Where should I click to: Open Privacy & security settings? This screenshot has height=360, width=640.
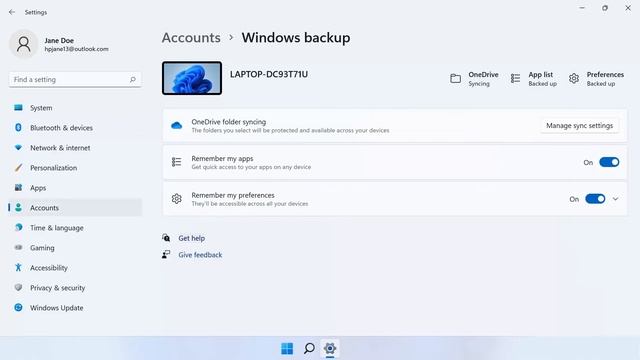75,287
